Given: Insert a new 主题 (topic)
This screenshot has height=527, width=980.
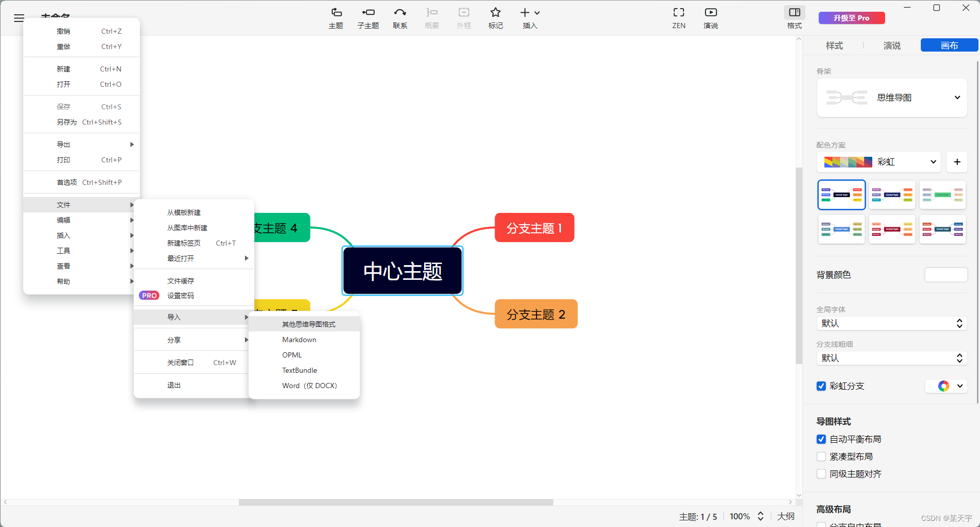Looking at the screenshot, I should click(x=336, y=18).
